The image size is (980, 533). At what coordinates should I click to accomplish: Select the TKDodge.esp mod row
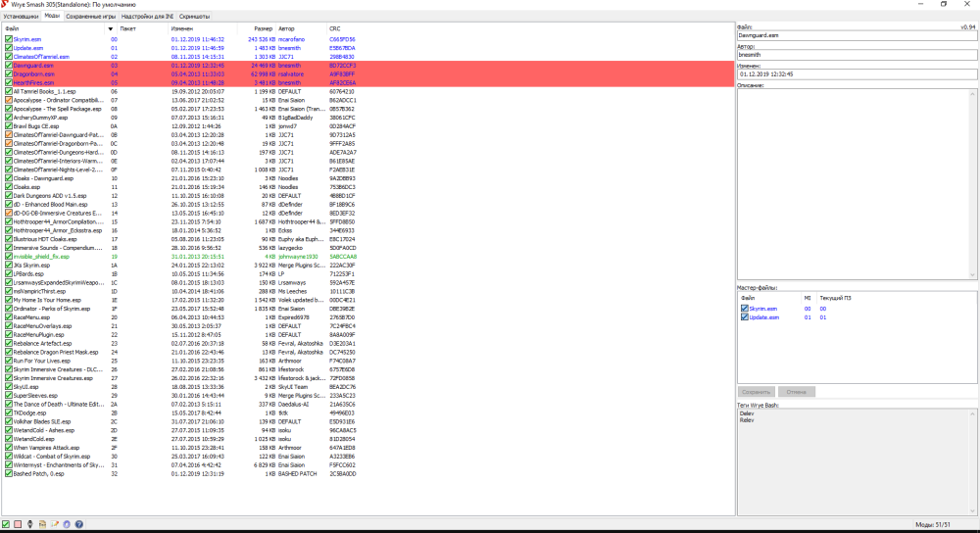click(x=367, y=412)
